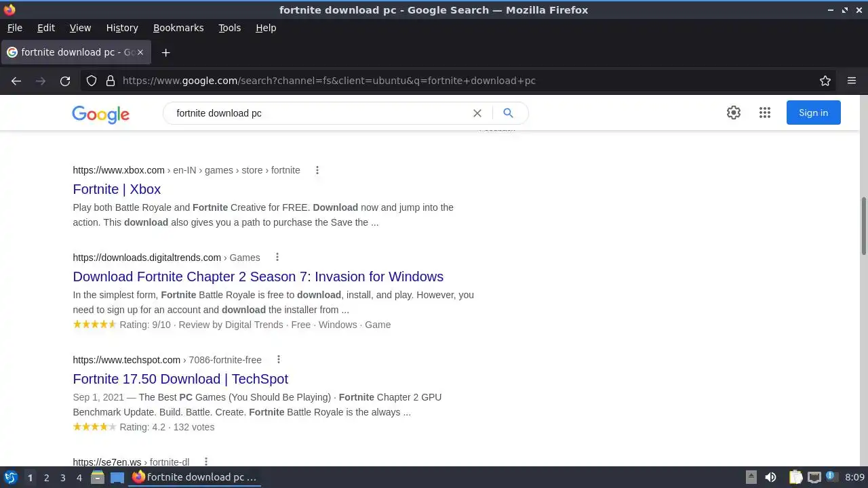Go back to the previous page
Image resolution: width=868 pixels, height=488 pixels.
(x=16, y=81)
